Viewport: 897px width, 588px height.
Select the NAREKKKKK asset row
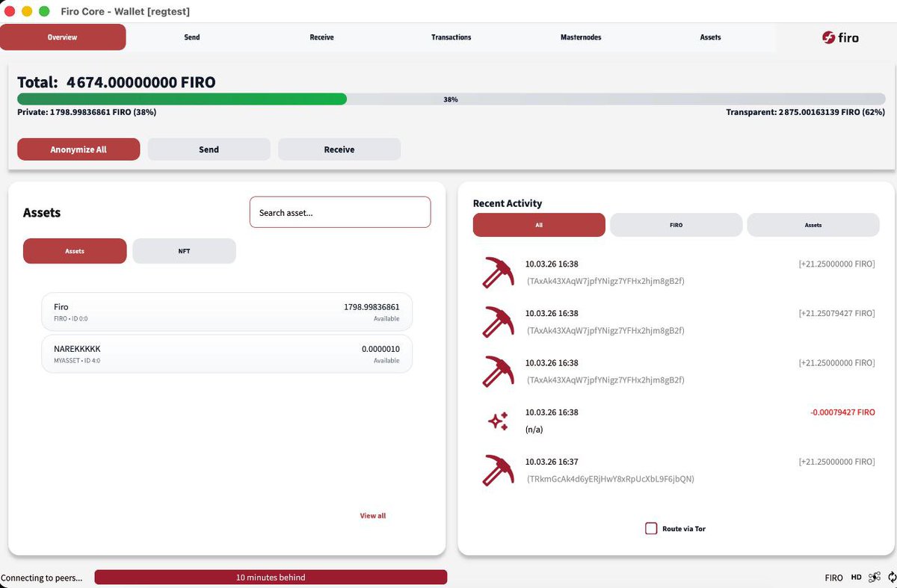click(226, 353)
